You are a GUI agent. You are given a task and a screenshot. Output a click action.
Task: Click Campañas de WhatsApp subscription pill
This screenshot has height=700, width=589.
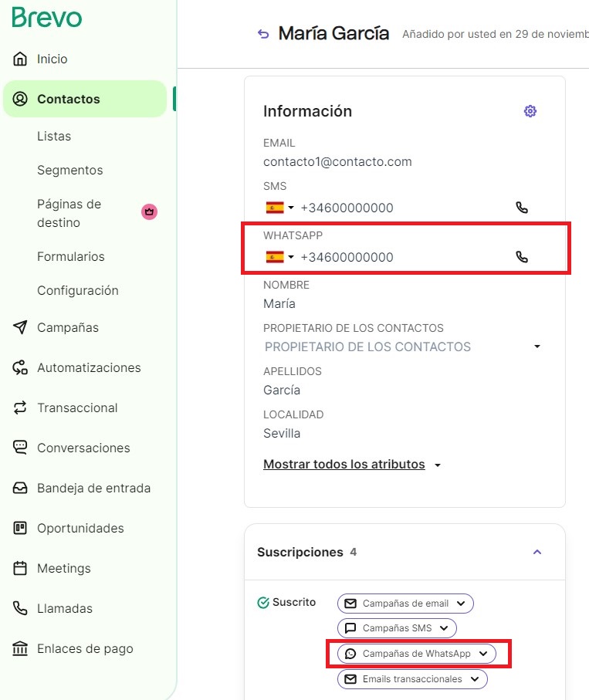[x=417, y=654]
